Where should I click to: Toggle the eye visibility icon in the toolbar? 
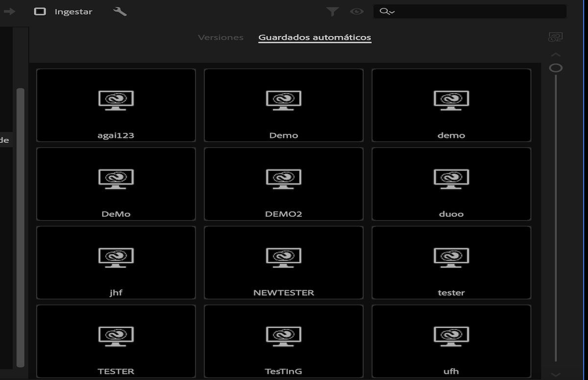tap(357, 11)
